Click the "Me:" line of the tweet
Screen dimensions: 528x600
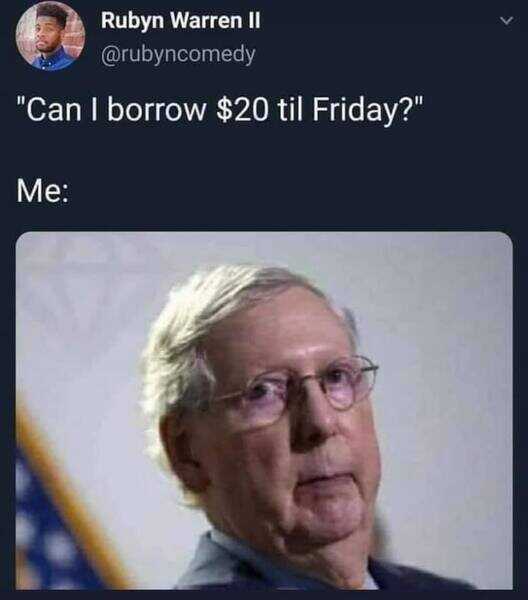click(x=43, y=191)
